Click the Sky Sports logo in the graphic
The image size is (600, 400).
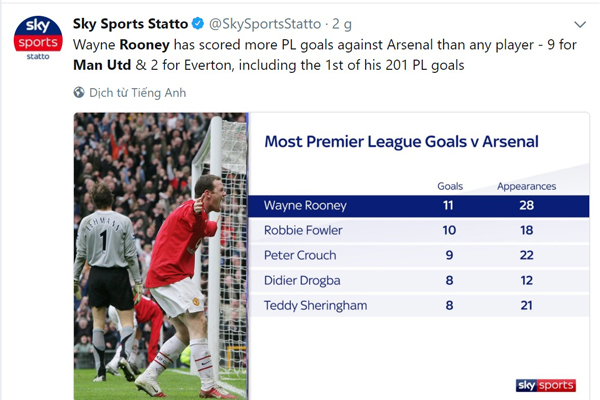point(546,385)
